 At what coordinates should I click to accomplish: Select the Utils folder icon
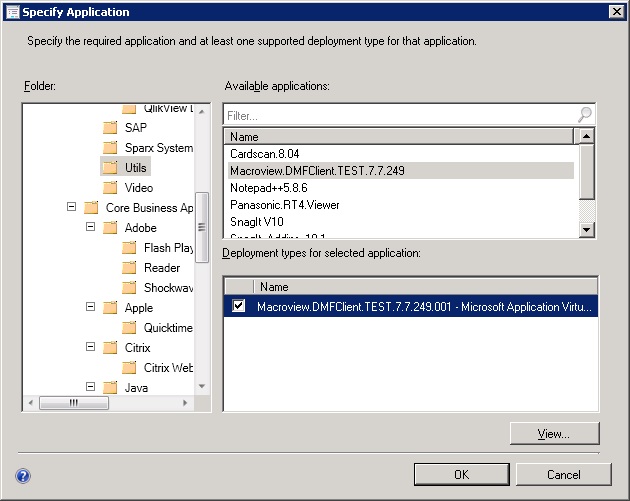tap(110, 167)
